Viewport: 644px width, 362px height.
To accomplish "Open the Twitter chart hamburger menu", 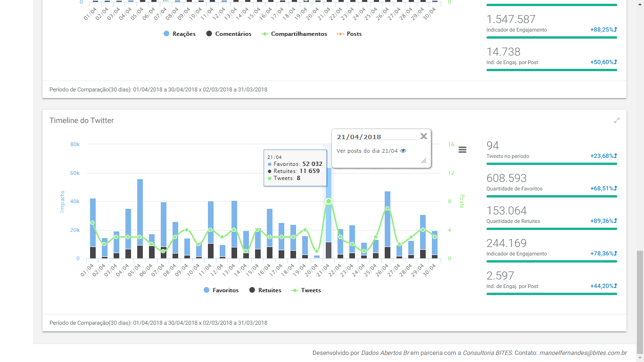I will [462, 149].
